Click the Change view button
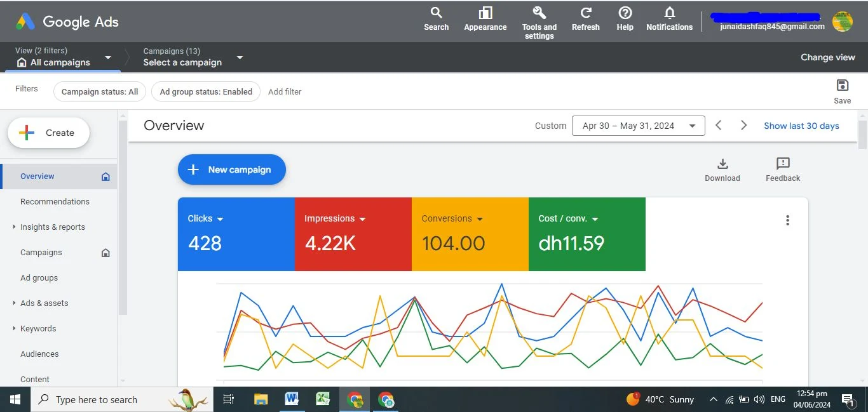This screenshot has width=868, height=412. [x=827, y=57]
